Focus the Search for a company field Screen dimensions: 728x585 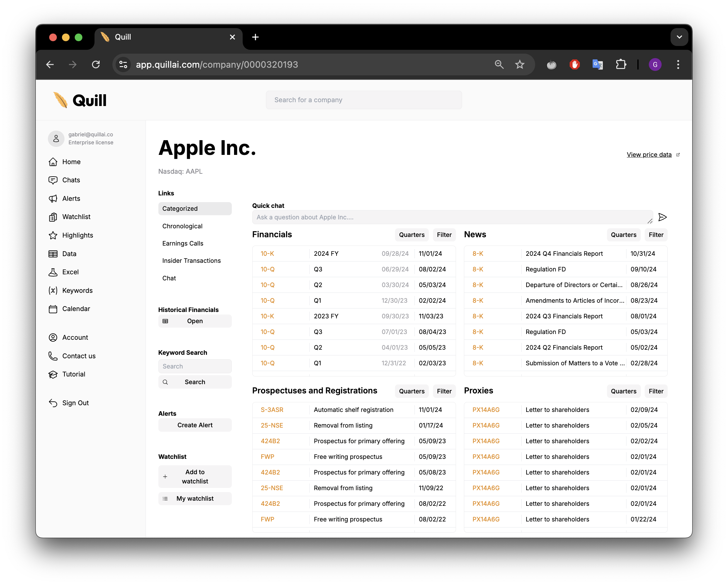[364, 100]
